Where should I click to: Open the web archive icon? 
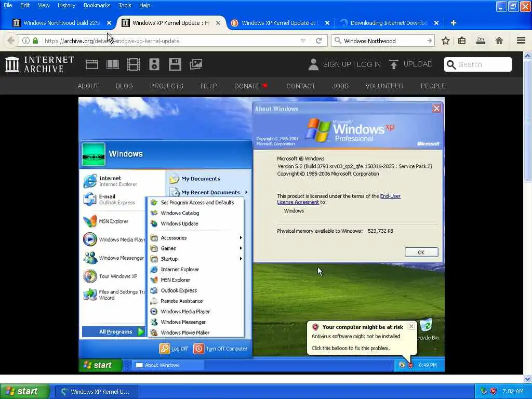91,64
